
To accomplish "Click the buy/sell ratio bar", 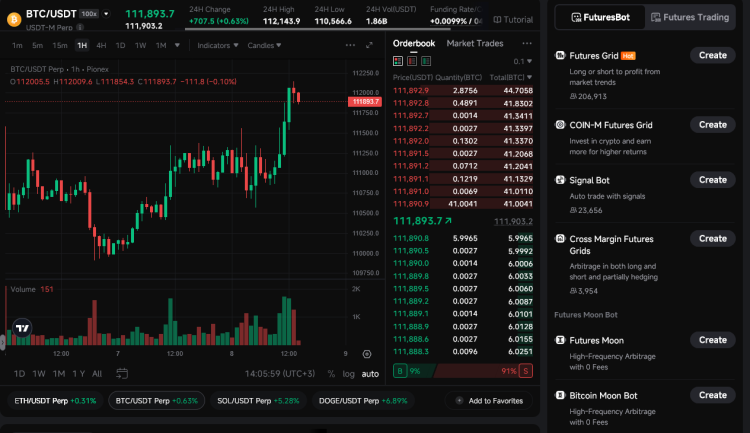I will 463,371.
